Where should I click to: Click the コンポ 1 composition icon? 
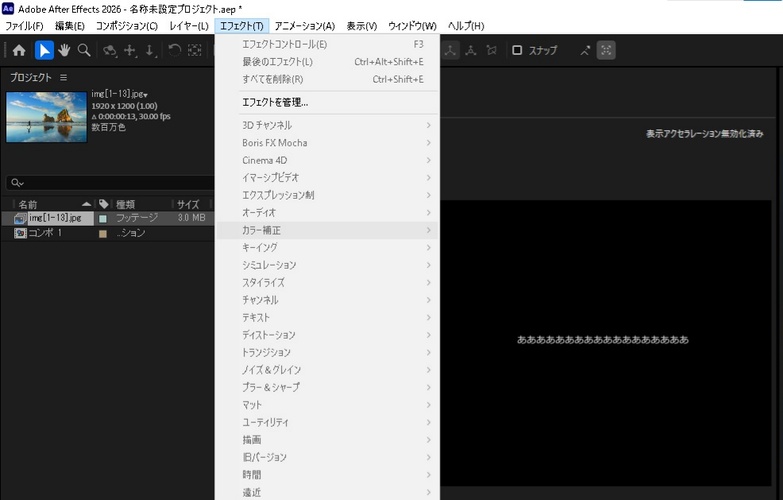20,233
